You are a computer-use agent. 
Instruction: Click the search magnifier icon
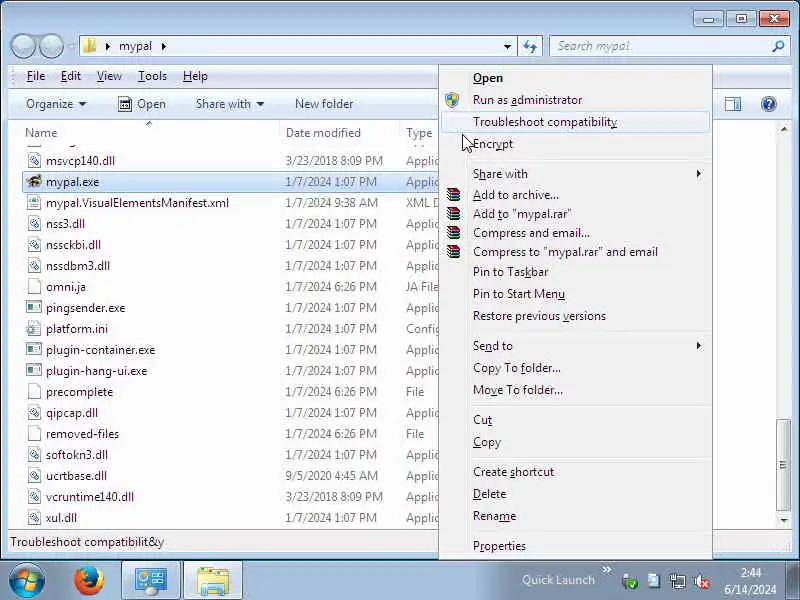point(778,46)
